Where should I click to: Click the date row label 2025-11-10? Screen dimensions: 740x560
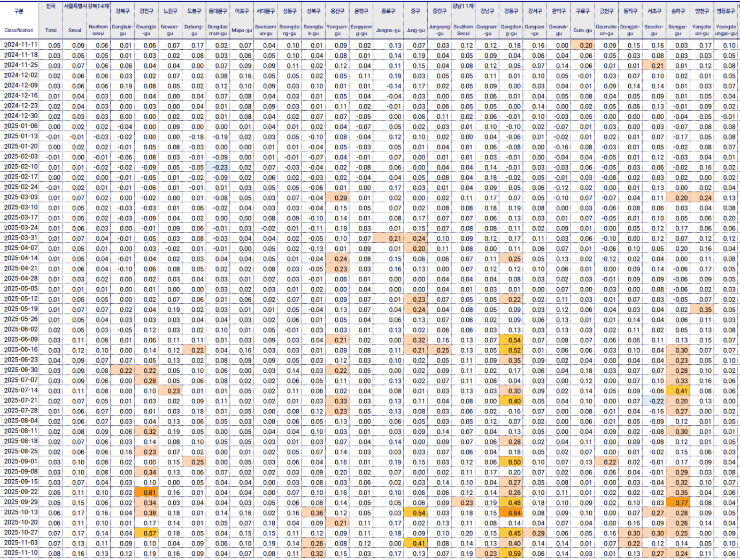(21, 553)
